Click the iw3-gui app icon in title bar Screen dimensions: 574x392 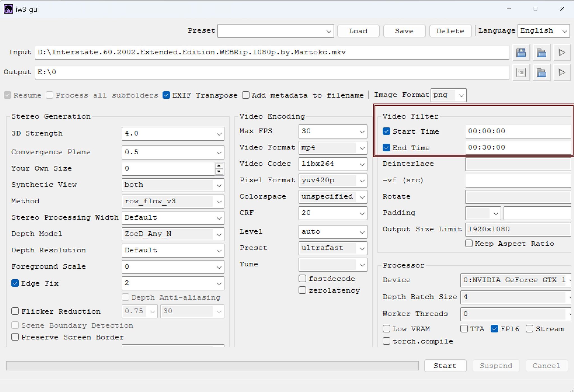pyautogui.click(x=8, y=9)
